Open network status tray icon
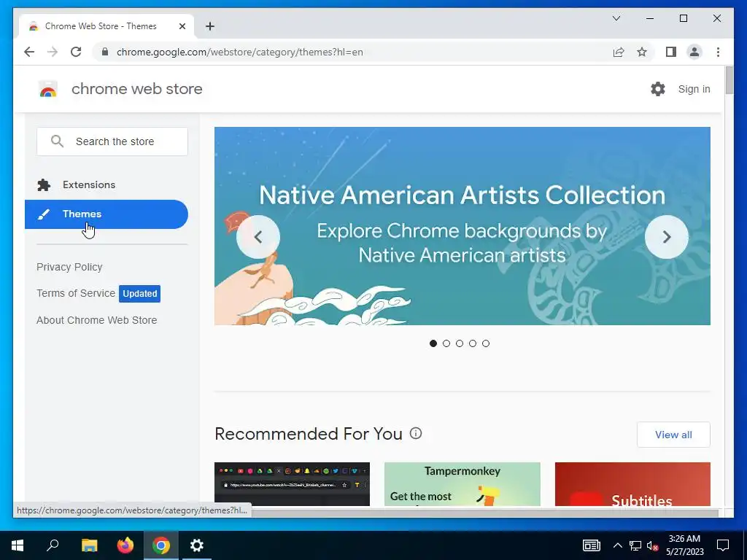The image size is (747, 560). coord(635,545)
